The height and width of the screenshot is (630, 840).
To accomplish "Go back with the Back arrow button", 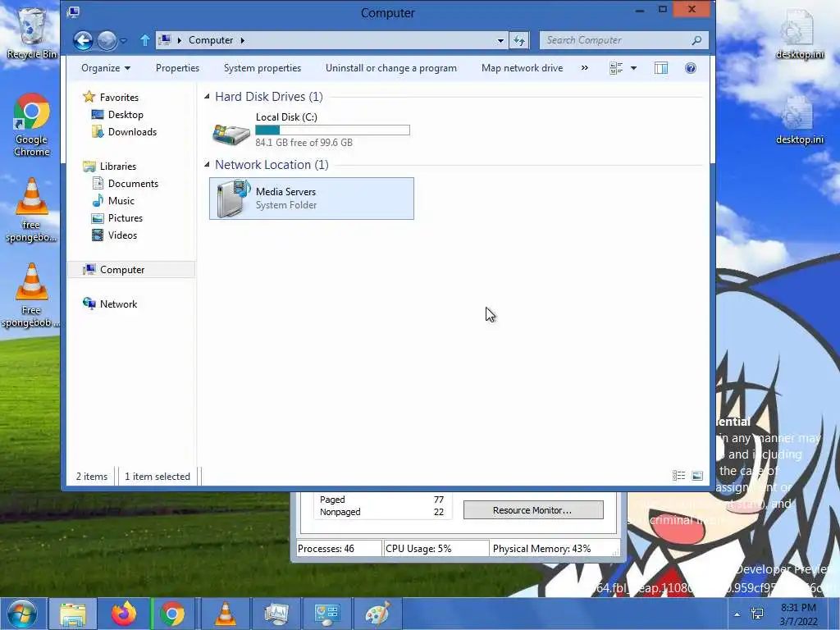I will [x=83, y=40].
